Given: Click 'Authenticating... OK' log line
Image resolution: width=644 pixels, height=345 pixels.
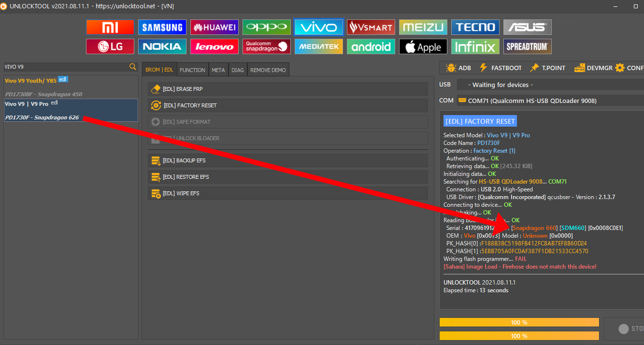Looking at the screenshot, I should pos(472,158).
